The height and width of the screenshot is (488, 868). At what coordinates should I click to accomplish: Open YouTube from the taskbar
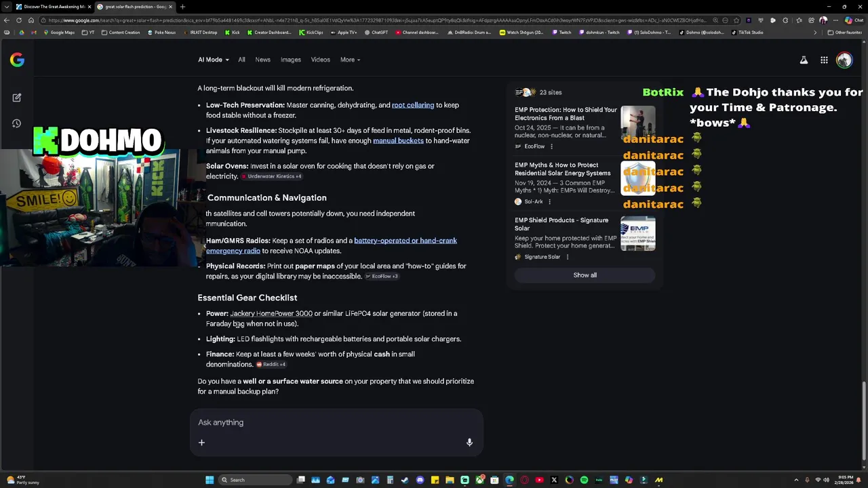coord(539,480)
